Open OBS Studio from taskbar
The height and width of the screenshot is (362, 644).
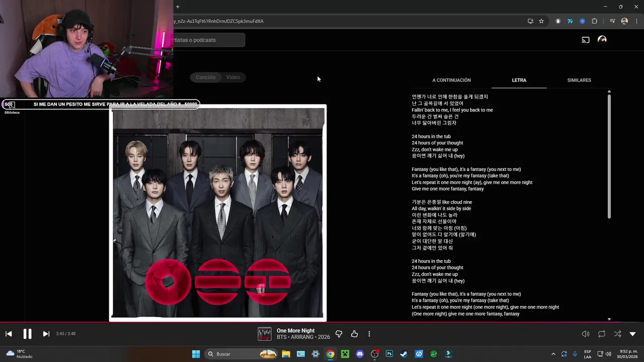coord(374,354)
